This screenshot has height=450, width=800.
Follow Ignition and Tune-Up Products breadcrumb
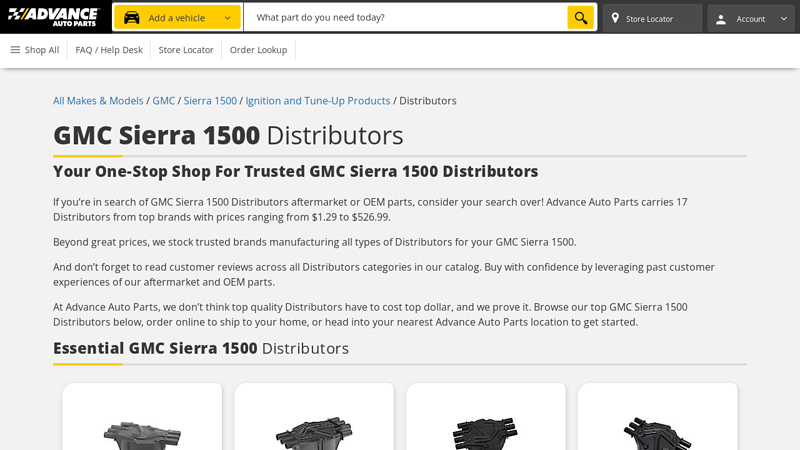(x=317, y=101)
